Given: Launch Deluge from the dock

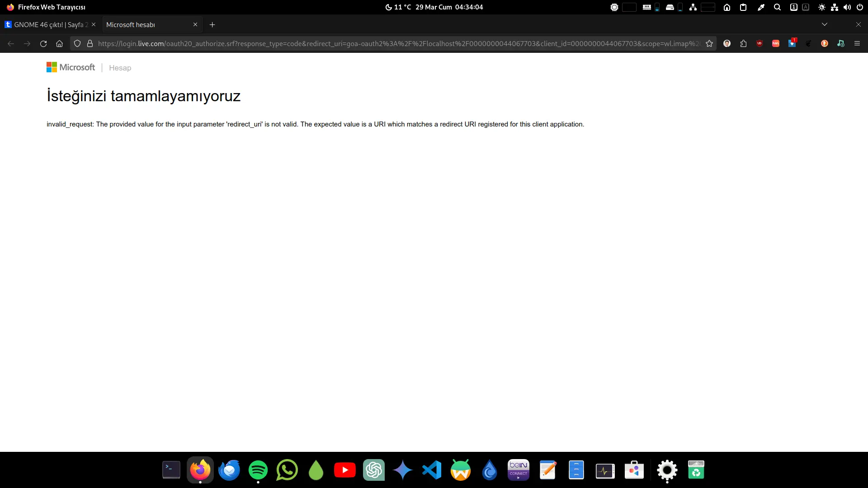Looking at the screenshot, I should coord(490,470).
